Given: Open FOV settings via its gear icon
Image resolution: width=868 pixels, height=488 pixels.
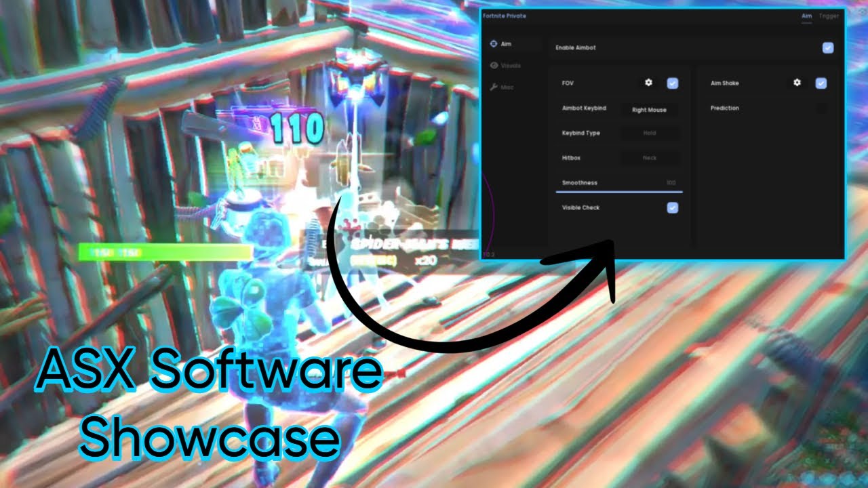Looking at the screenshot, I should (648, 83).
